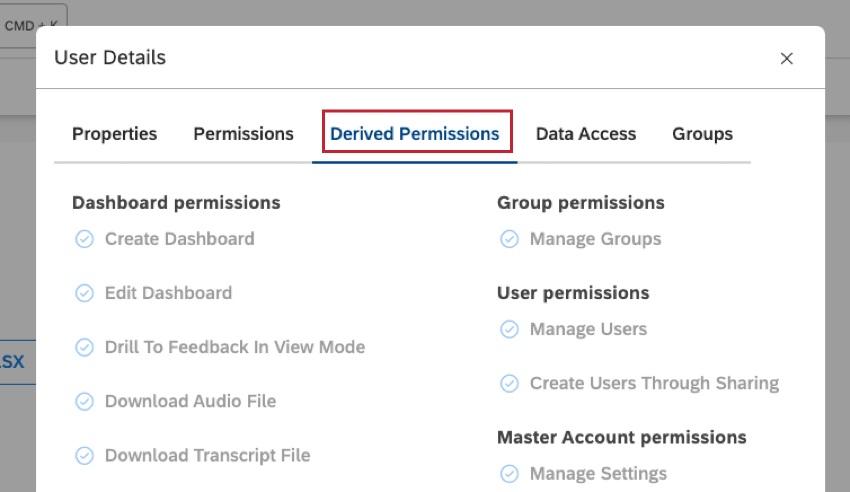
Task: Select the Derived Permissions tab
Action: [415, 133]
